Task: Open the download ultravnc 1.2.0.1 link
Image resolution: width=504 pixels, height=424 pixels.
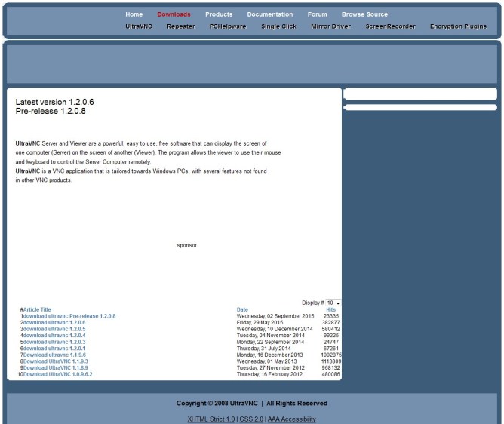Action: [x=54, y=348]
